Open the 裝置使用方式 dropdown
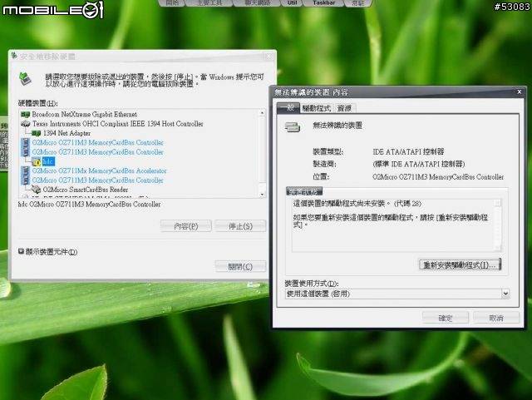 397,294
